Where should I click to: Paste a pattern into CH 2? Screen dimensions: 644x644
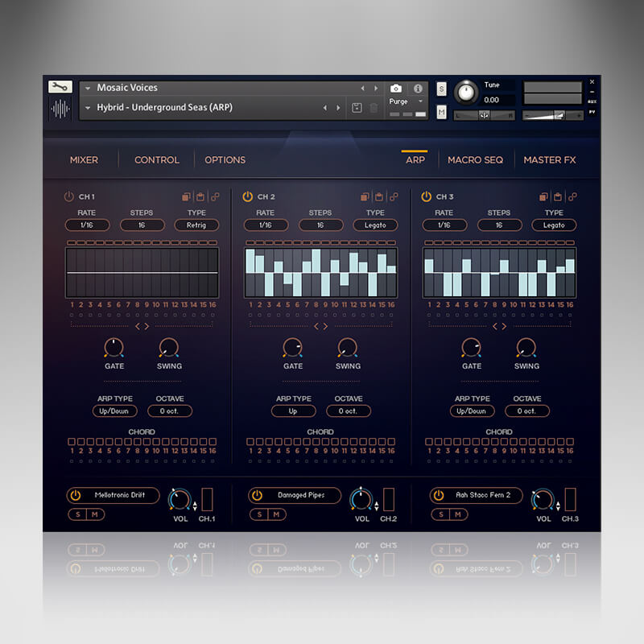[x=379, y=196]
